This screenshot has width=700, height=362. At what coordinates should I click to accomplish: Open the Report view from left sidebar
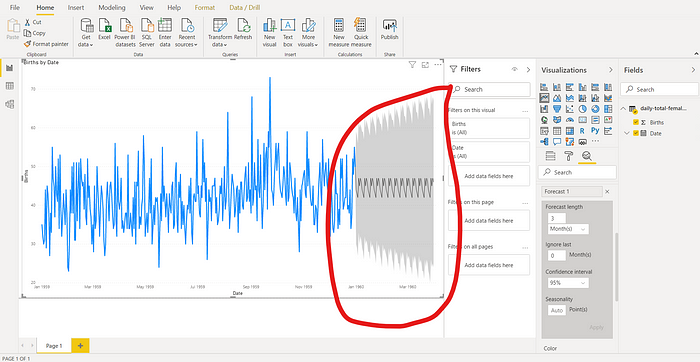(x=9, y=68)
